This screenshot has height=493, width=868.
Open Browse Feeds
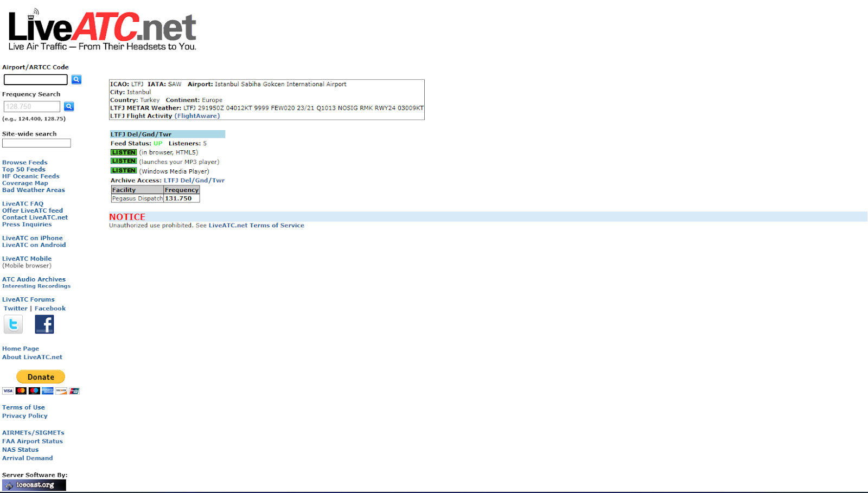[25, 162]
